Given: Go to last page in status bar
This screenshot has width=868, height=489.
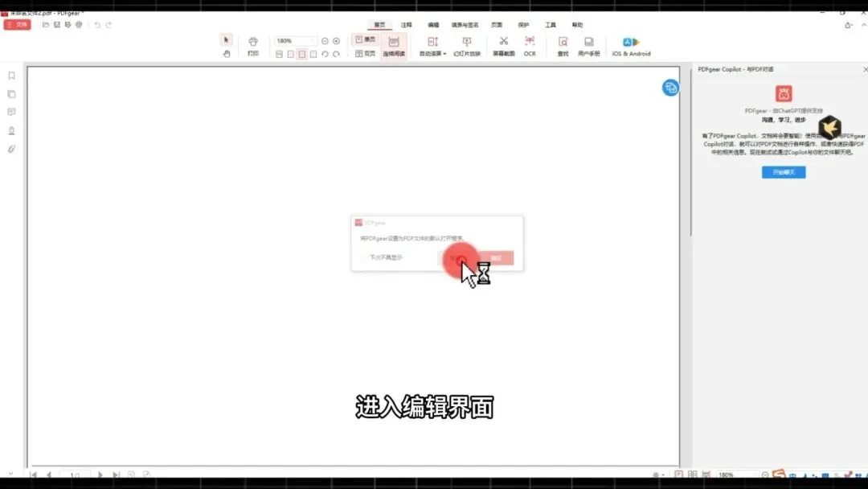Looking at the screenshot, I should (116, 475).
